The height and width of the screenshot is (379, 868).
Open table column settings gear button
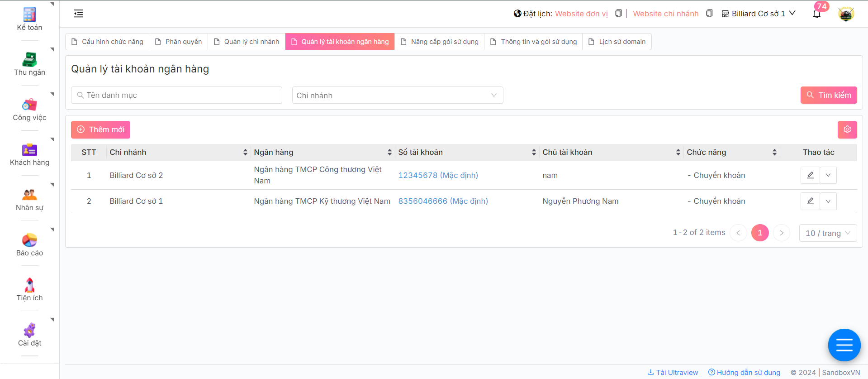click(x=847, y=130)
